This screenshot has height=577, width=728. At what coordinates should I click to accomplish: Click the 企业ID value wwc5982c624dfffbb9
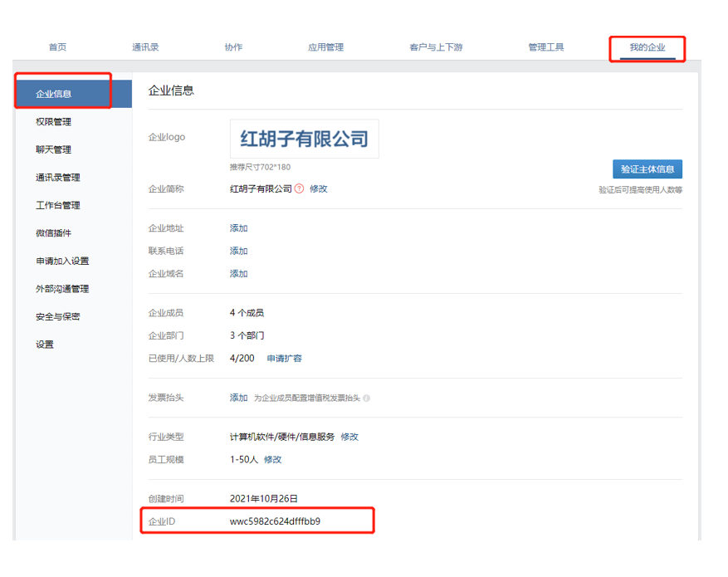(x=275, y=521)
